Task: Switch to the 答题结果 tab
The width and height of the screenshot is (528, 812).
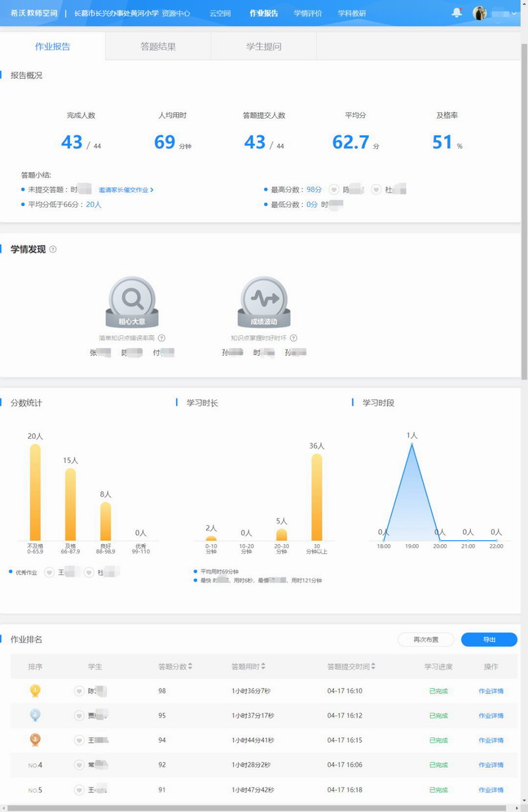Action: (x=158, y=47)
